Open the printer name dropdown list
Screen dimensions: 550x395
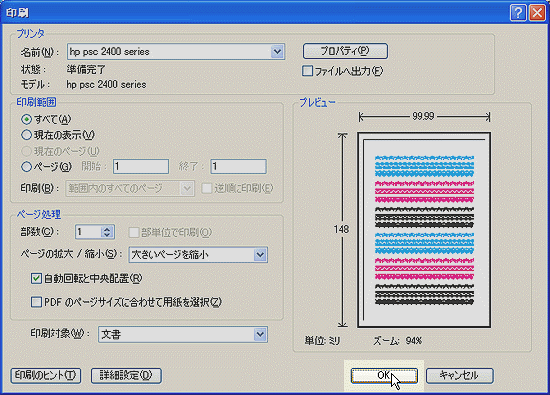coord(277,52)
